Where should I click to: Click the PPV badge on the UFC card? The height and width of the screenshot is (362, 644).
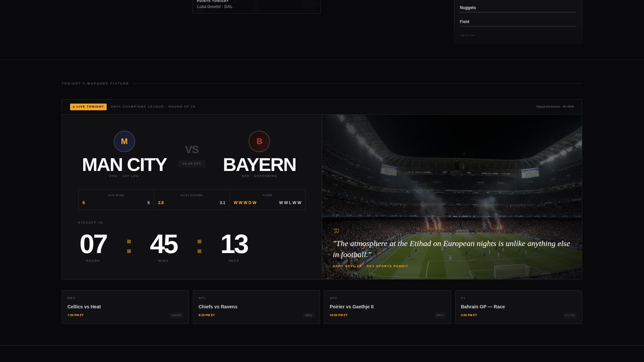[x=440, y=315]
